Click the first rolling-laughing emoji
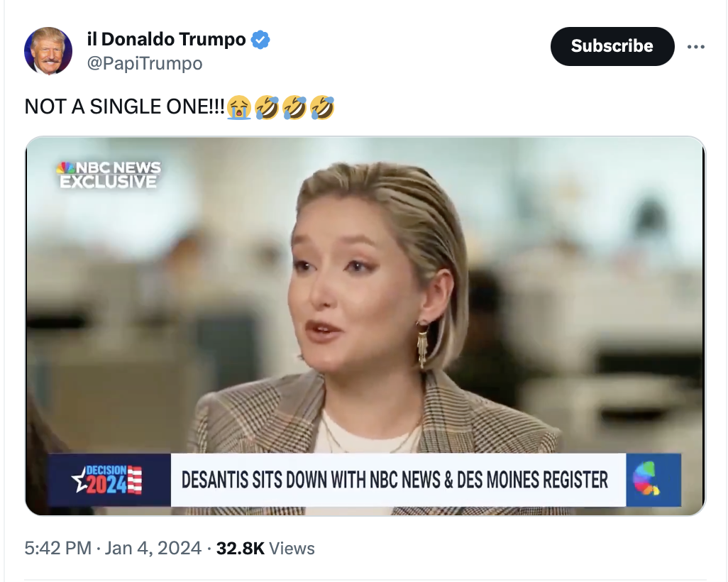This screenshot has height=582, width=728. [267, 107]
